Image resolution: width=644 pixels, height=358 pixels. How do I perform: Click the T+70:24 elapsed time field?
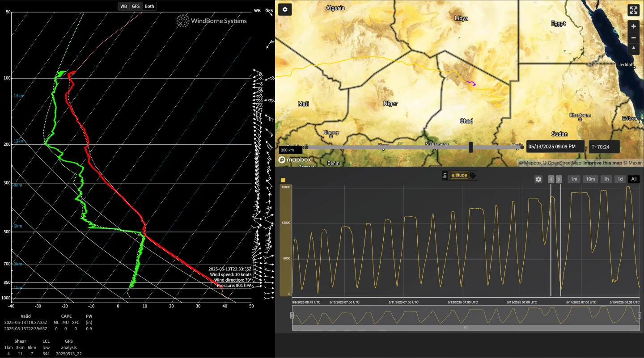coord(604,147)
